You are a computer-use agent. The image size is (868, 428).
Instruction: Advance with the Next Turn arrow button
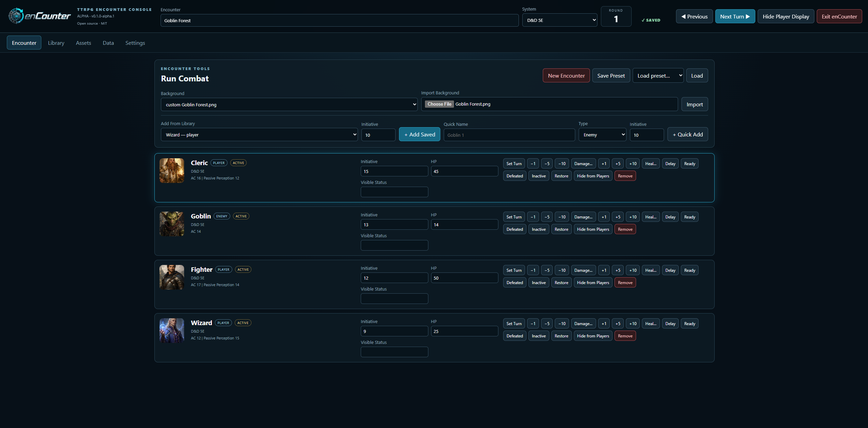(735, 16)
